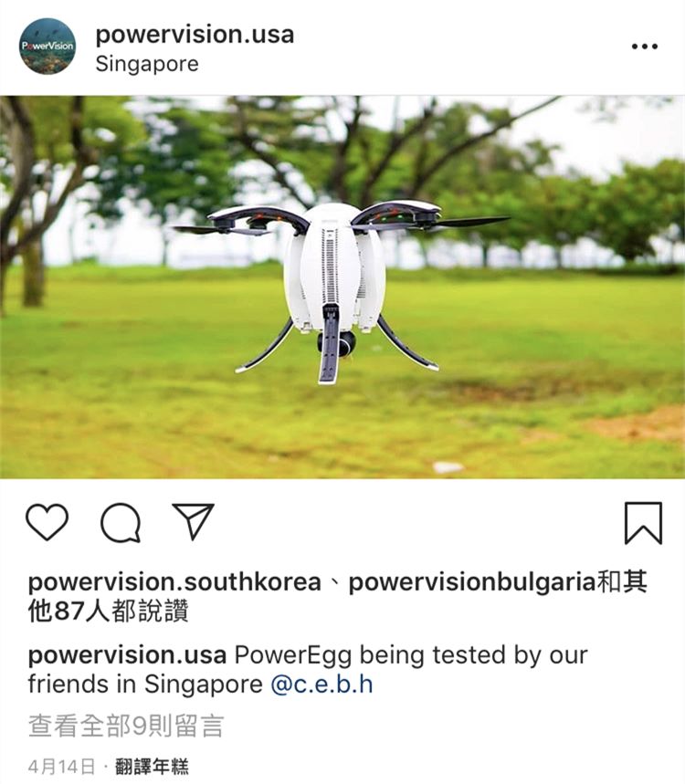Open the @c.e.b.h mention
The width and height of the screenshot is (685, 784).
321,685
